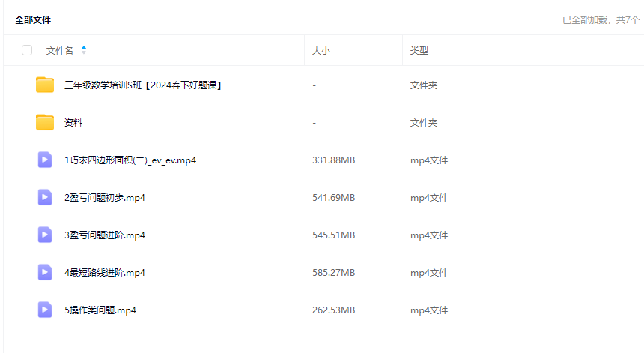Screen dimensions: 644x353
Task: Click video icon of 5操作类问题.mp4
Action: click(45, 310)
